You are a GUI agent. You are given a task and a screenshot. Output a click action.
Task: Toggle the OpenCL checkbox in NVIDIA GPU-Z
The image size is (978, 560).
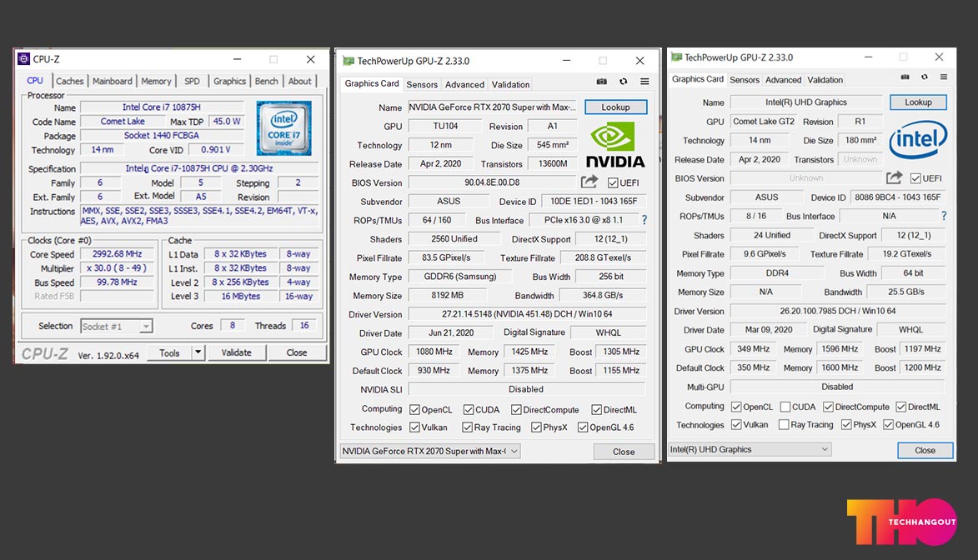coord(414,410)
